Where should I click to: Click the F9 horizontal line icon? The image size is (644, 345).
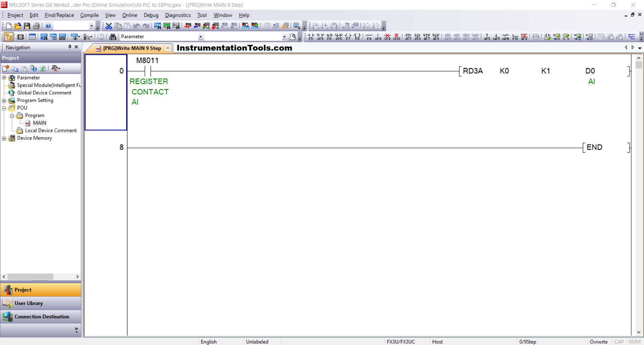(x=369, y=37)
